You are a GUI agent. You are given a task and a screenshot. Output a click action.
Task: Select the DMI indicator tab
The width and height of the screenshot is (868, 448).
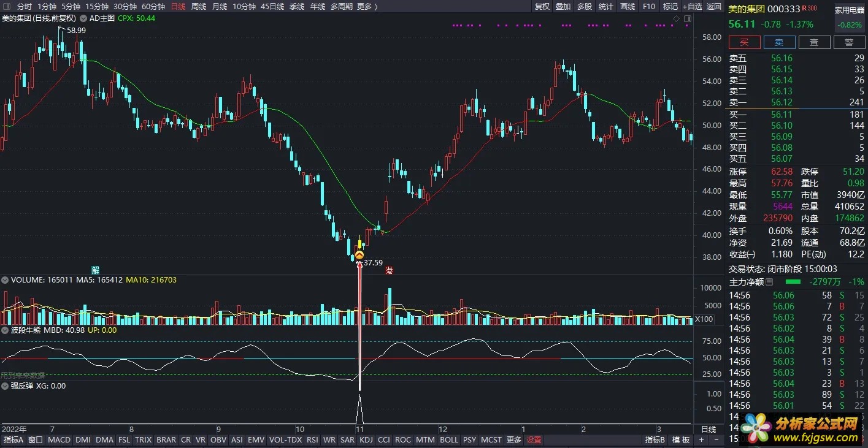point(83,440)
